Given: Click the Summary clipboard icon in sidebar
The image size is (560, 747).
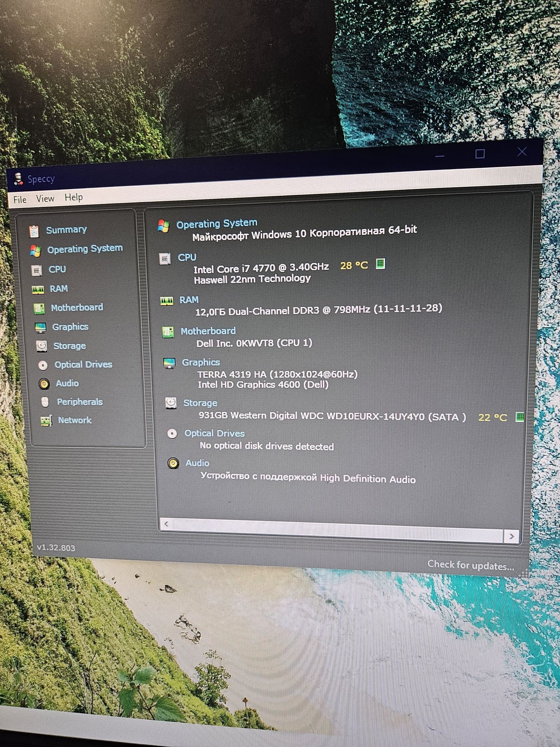Looking at the screenshot, I should (x=34, y=231).
